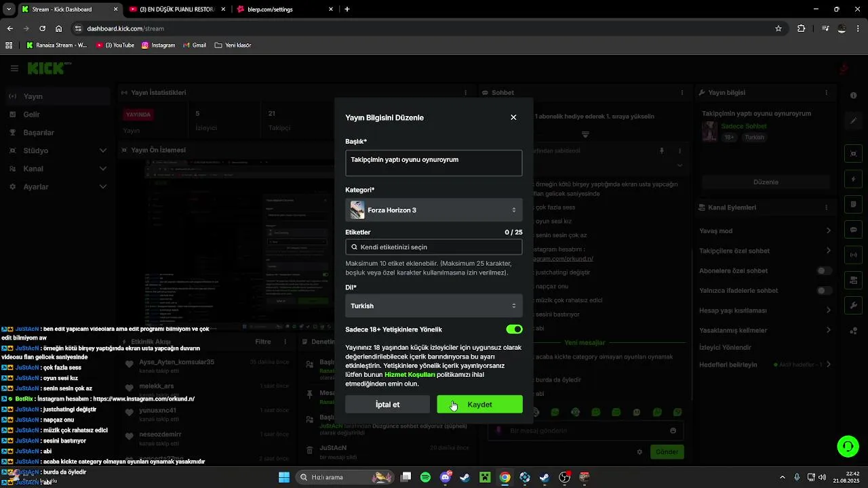Open the Hizmet Koşulları link
The width and height of the screenshot is (868, 488).
pos(410,374)
